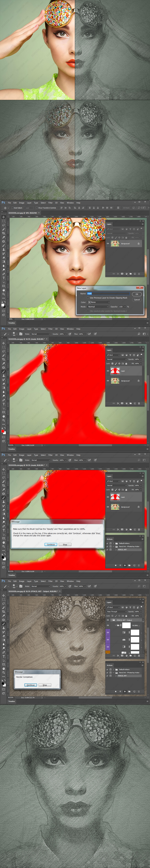The height and width of the screenshot is (868, 150).
Task: Click Stop in the Render Completed message
Action: pos(45,685)
